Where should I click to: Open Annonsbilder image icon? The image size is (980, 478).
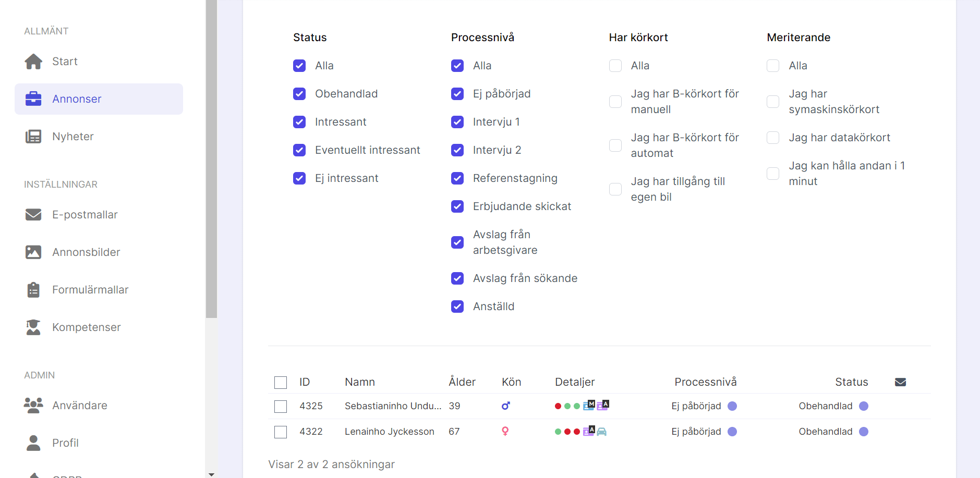pos(33,252)
